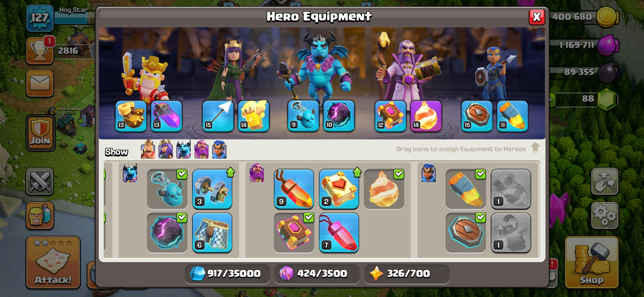Tap the Attack! button
The height and width of the screenshot is (297, 644).
tap(53, 262)
